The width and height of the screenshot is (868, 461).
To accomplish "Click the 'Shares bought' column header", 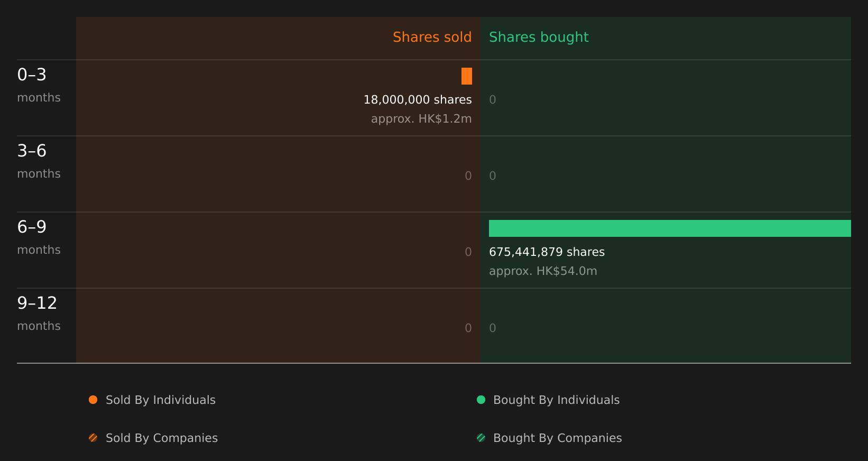I will pos(539,37).
